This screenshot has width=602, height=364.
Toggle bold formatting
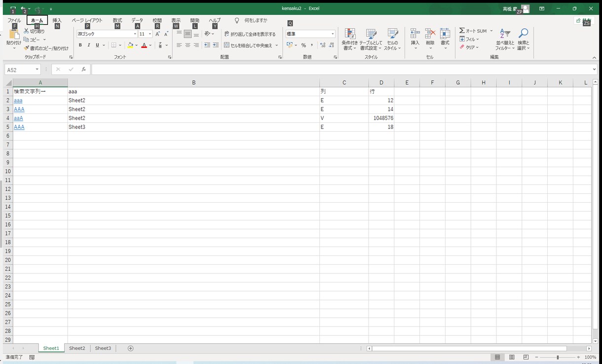(x=80, y=45)
